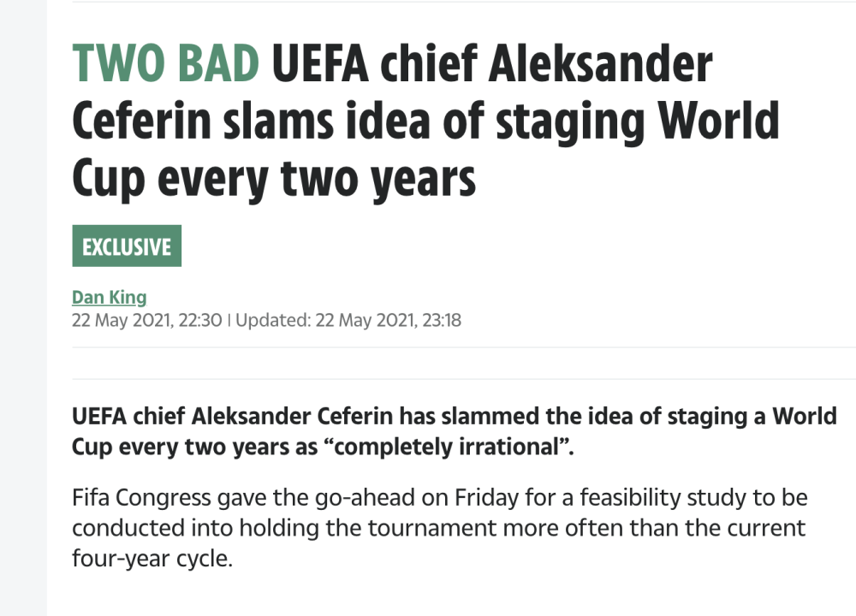856x616 pixels.
Task: Click the published time '22 May 2021, 22:30'
Action: tap(147, 320)
